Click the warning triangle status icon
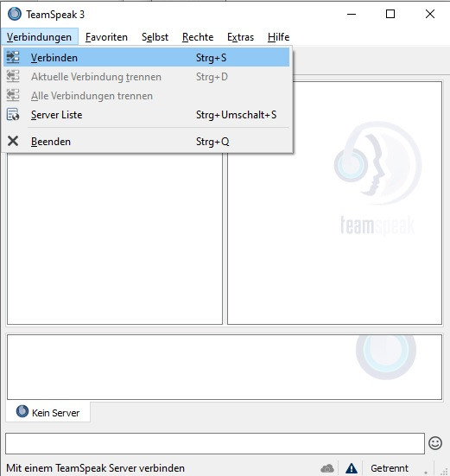 click(x=352, y=468)
